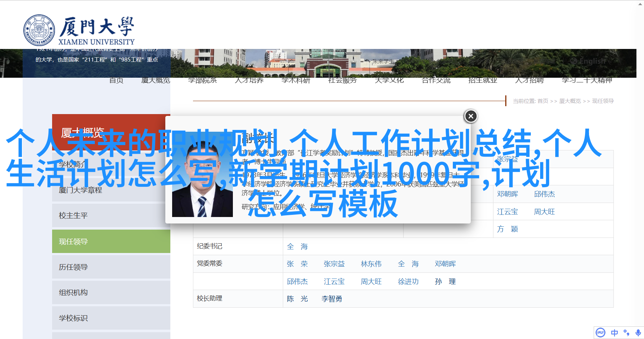Open the 合作交流 navigation menu
This screenshot has width=644, height=339.
click(436, 80)
